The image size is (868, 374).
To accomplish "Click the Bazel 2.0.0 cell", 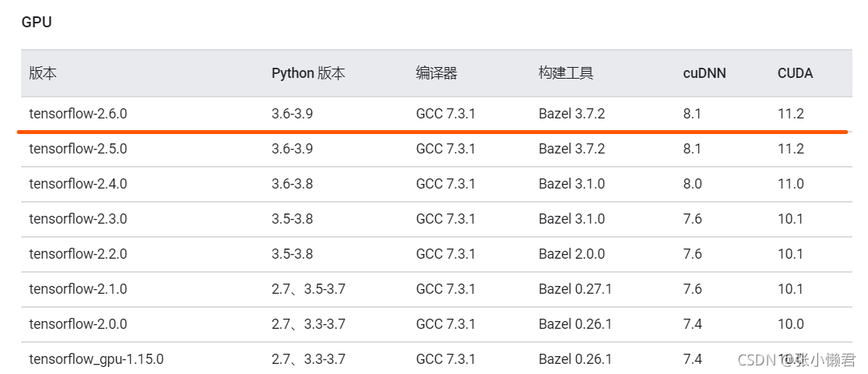I will coord(572,254).
